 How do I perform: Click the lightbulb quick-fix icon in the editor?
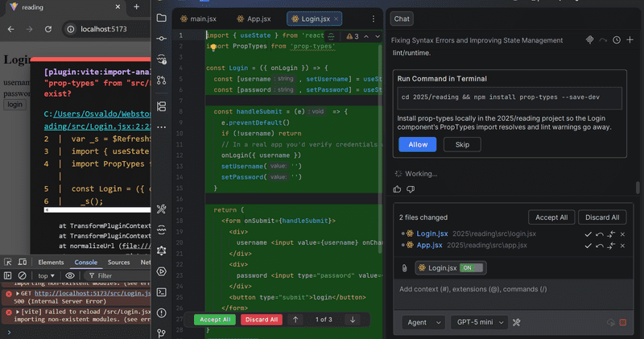[213, 48]
